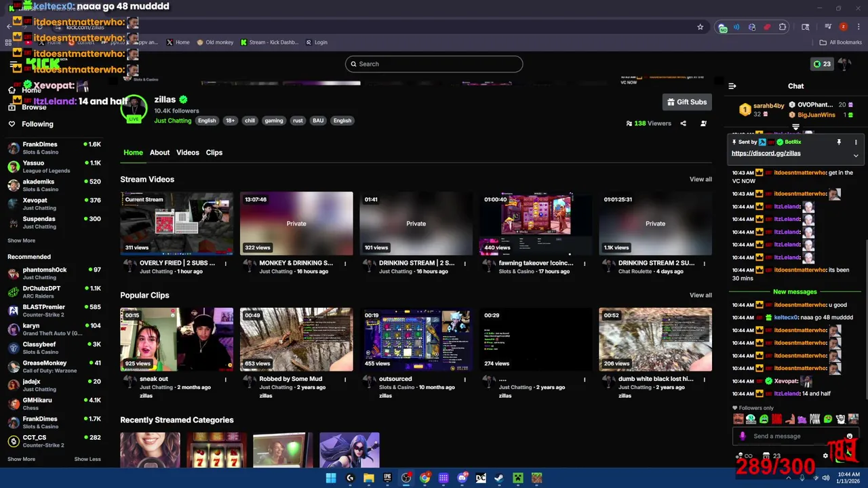
Task: Open Steam from the taskbar
Action: (498, 478)
